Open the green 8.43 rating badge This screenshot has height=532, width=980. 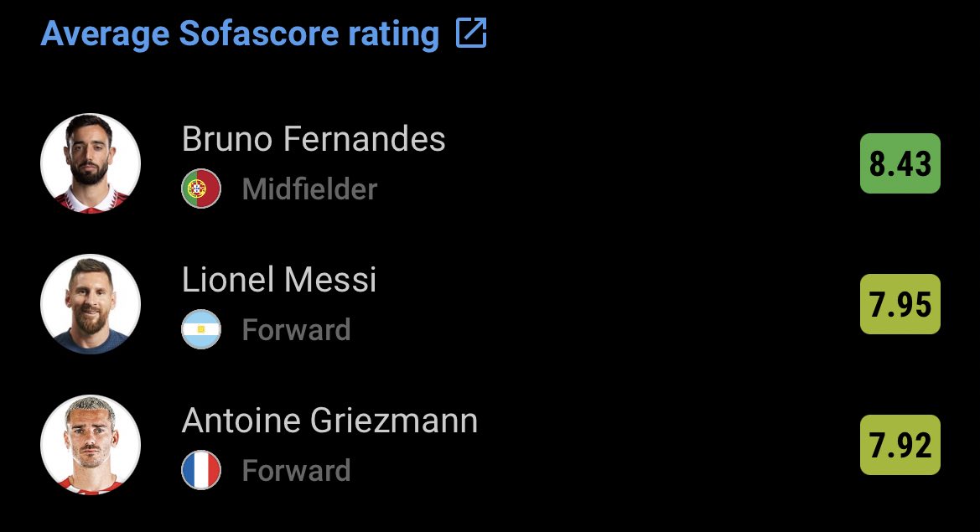click(900, 163)
